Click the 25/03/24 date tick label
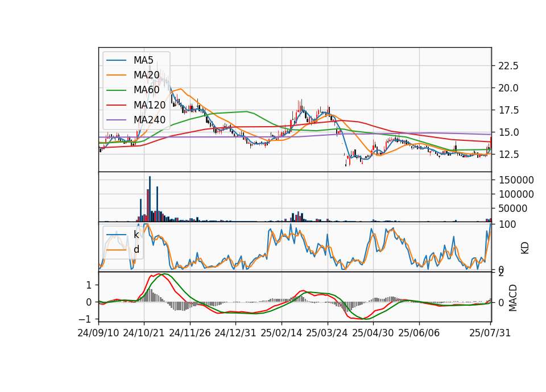546x392 pixels. pyautogui.click(x=327, y=333)
